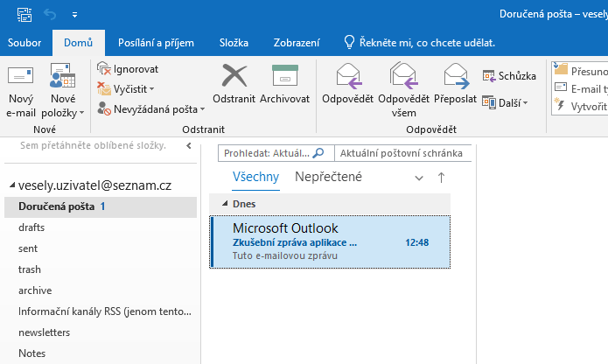Create a Nový e-mail
The image size is (608, 364).
(21, 91)
